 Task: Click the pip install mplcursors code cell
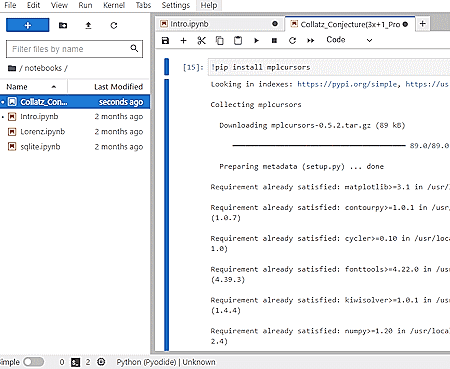(x=329, y=67)
